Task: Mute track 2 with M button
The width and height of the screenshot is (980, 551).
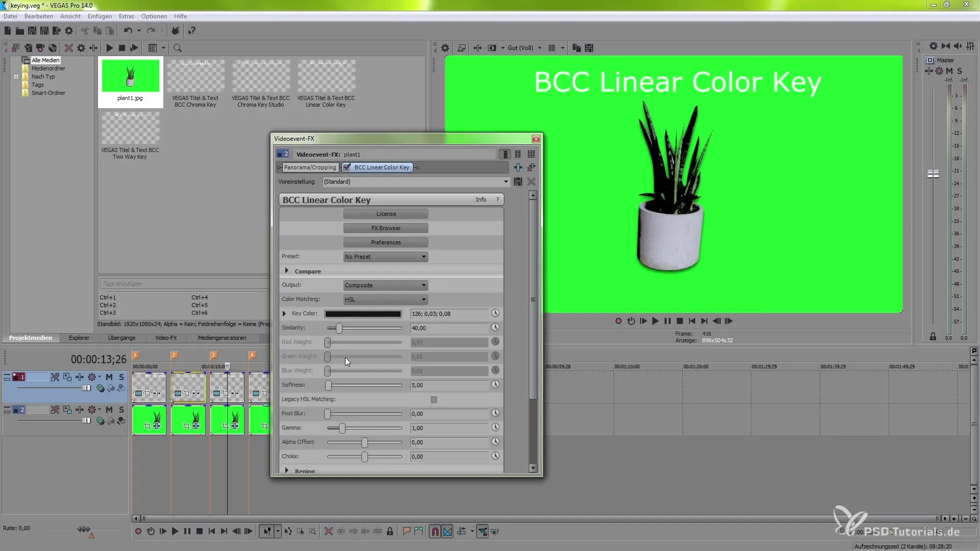Action: (x=109, y=410)
